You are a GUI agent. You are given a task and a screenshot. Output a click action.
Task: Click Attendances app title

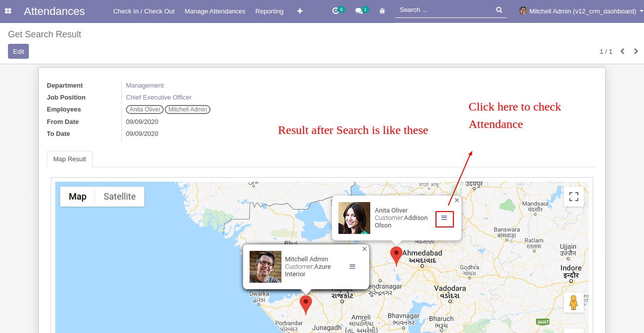[x=54, y=11]
